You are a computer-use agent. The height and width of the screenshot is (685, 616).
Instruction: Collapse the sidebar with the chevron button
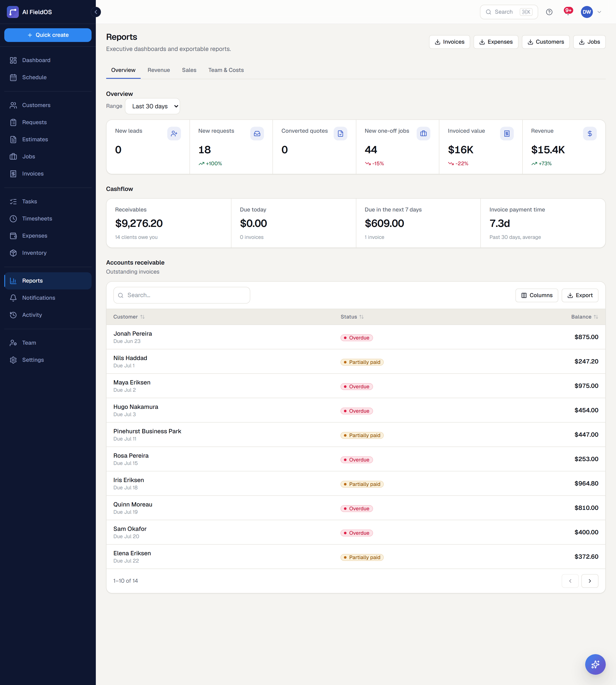[x=96, y=12]
